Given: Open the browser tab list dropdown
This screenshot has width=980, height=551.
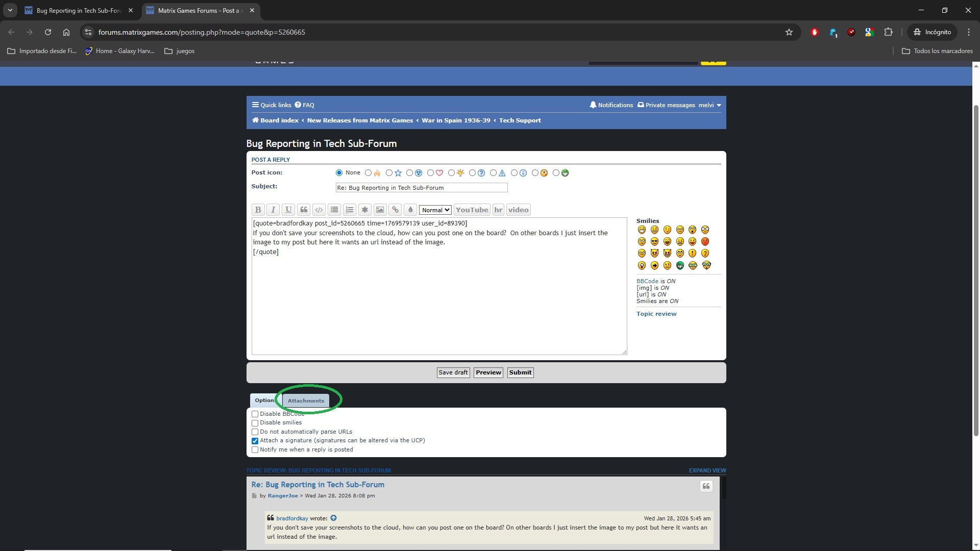Looking at the screenshot, I should pyautogui.click(x=10, y=10).
